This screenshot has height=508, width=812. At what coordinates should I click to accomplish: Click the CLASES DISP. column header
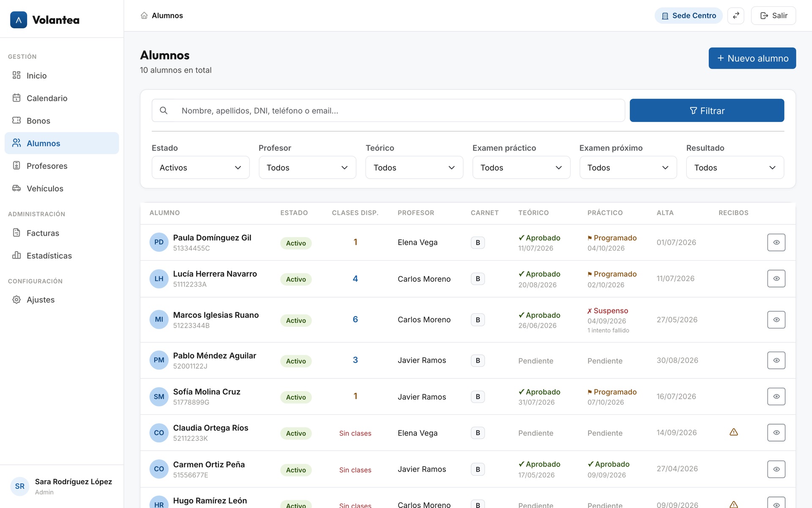355,213
